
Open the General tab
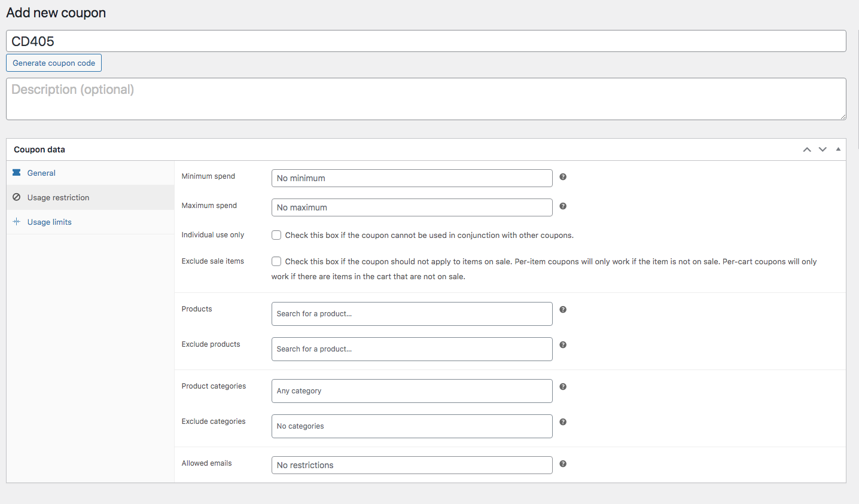[x=90, y=173]
